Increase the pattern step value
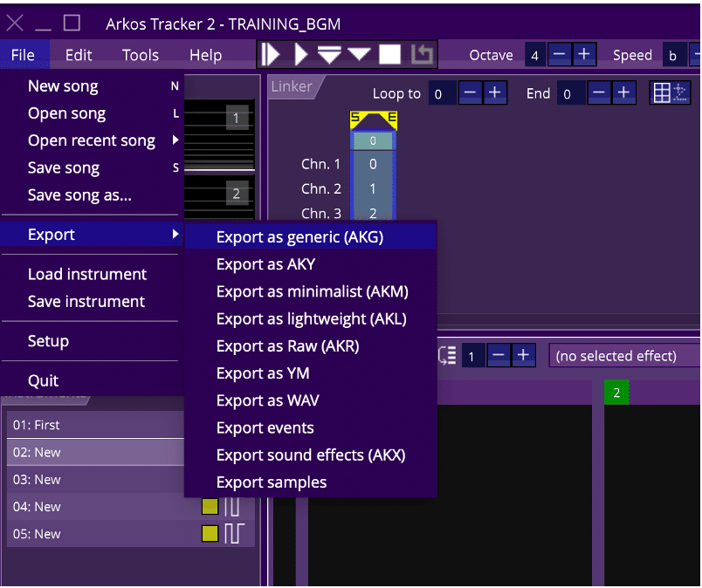The width and height of the screenshot is (702, 588). point(523,356)
